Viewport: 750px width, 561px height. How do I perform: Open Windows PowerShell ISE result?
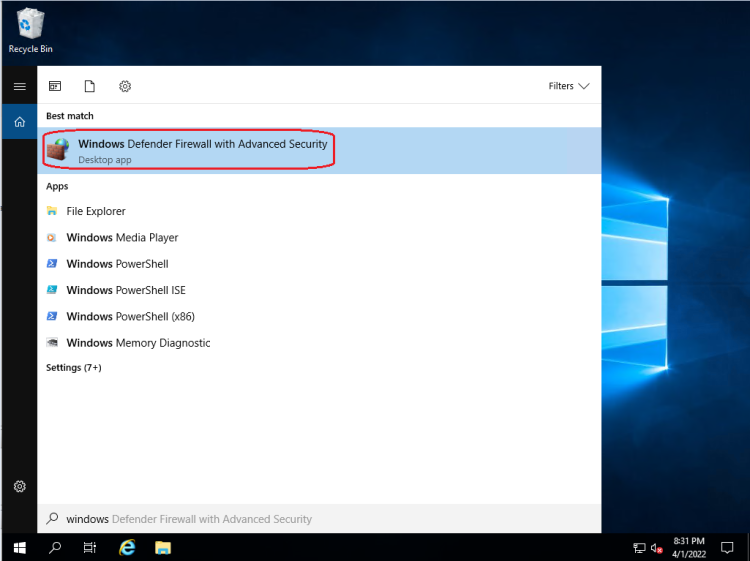click(319, 290)
